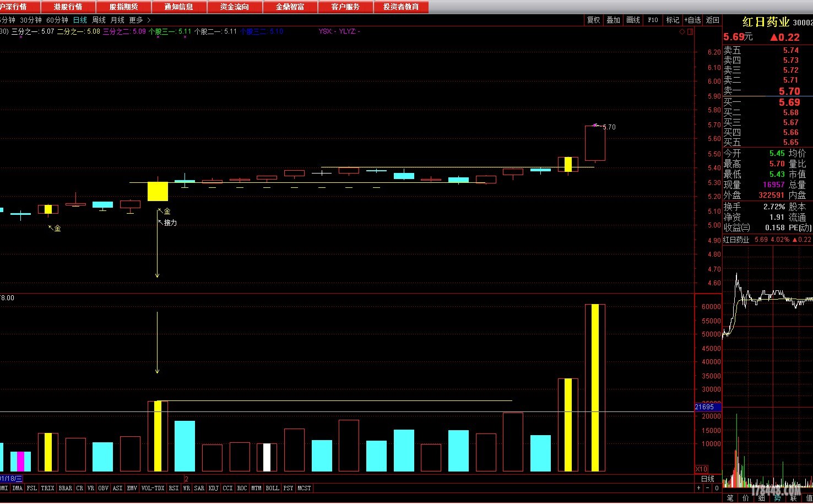Select the ASI indicator tab
Viewport: 813px width, 504px height.
point(118,488)
